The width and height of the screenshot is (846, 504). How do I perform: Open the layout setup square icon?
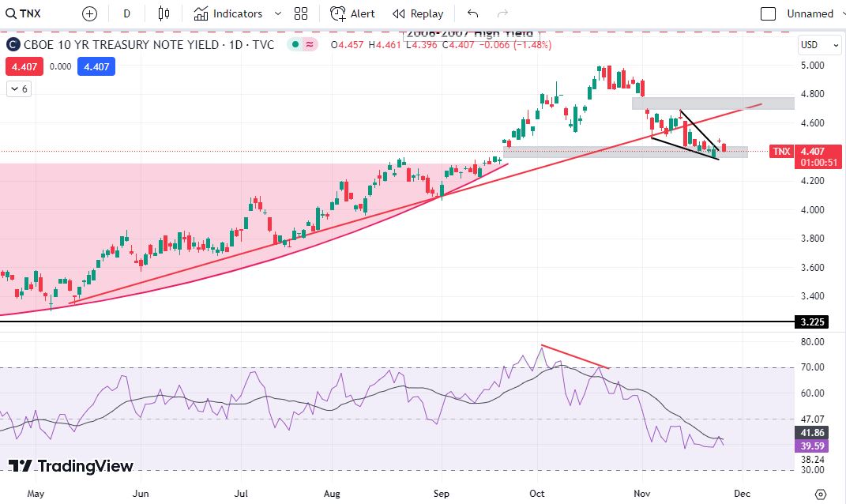(768, 13)
